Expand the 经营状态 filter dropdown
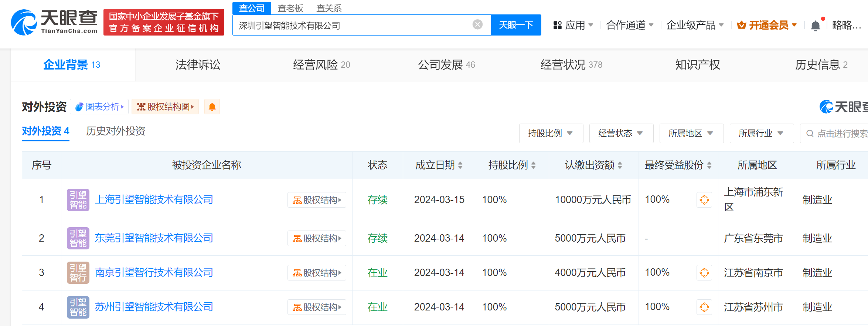The height and width of the screenshot is (326, 868). 621,133
